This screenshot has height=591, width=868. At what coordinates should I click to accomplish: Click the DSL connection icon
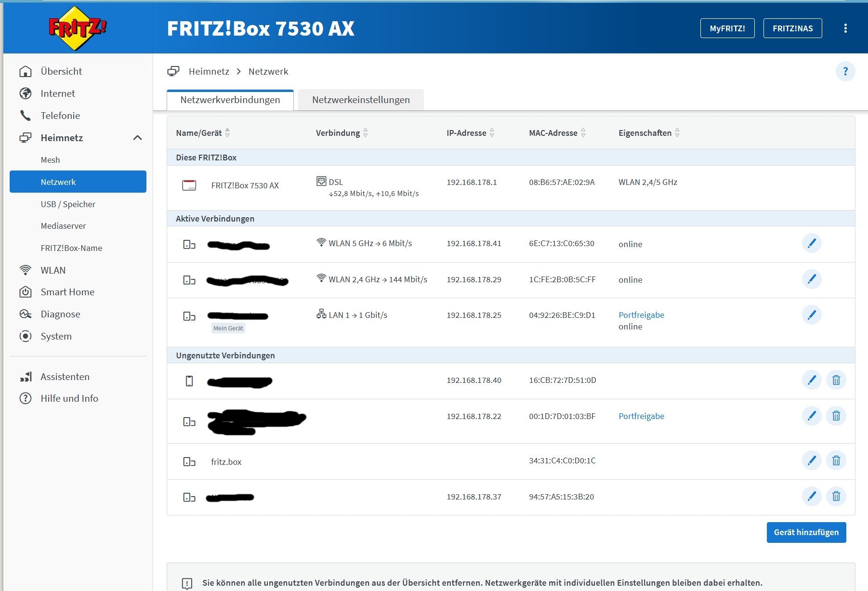point(321,181)
